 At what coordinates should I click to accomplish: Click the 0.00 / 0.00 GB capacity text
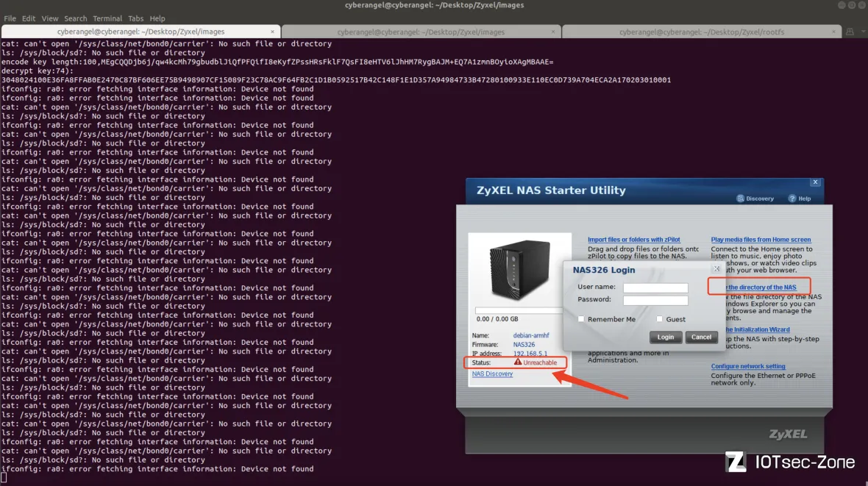tap(497, 319)
